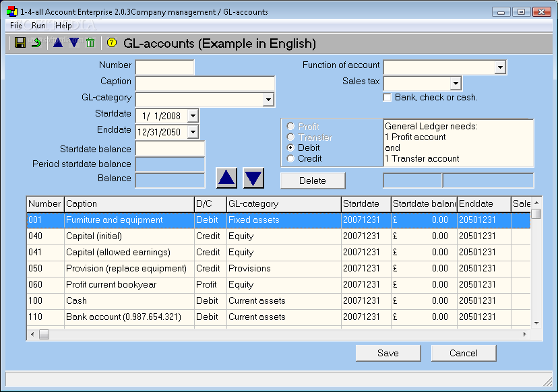Image resolution: width=558 pixels, height=392 pixels.
Task: Open help via yellow question mark icon
Action: click(112, 43)
